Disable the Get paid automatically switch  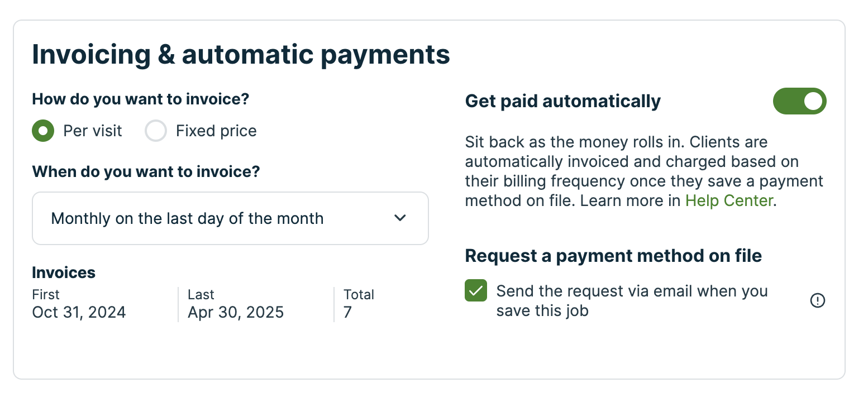[799, 101]
